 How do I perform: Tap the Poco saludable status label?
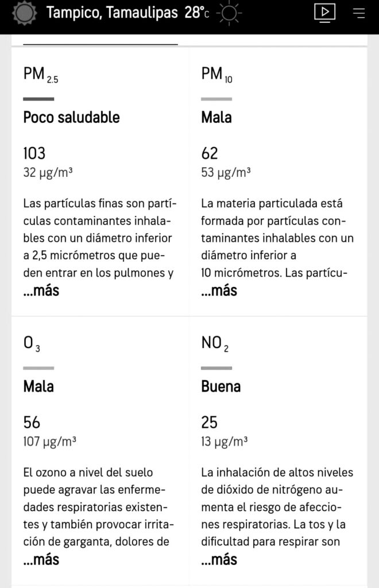[71, 118]
